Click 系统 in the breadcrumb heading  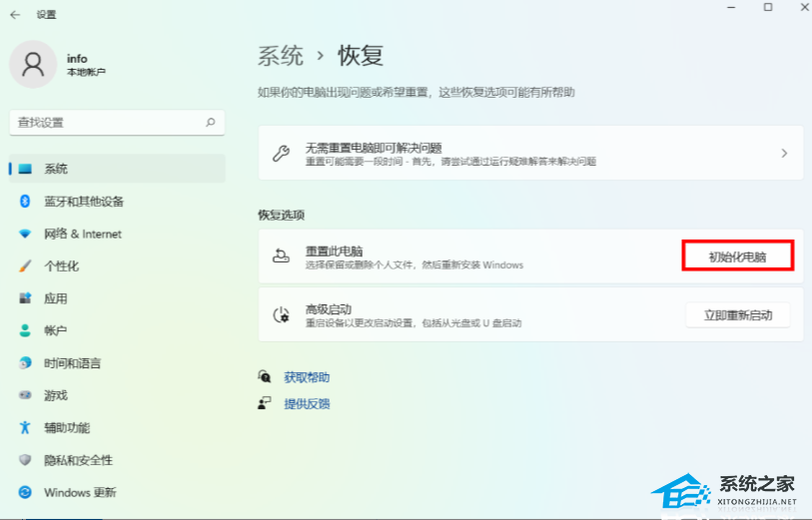(281, 56)
